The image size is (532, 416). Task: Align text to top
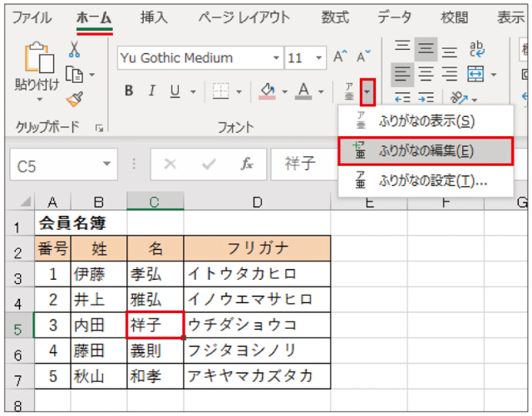pyautogui.click(x=402, y=46)
